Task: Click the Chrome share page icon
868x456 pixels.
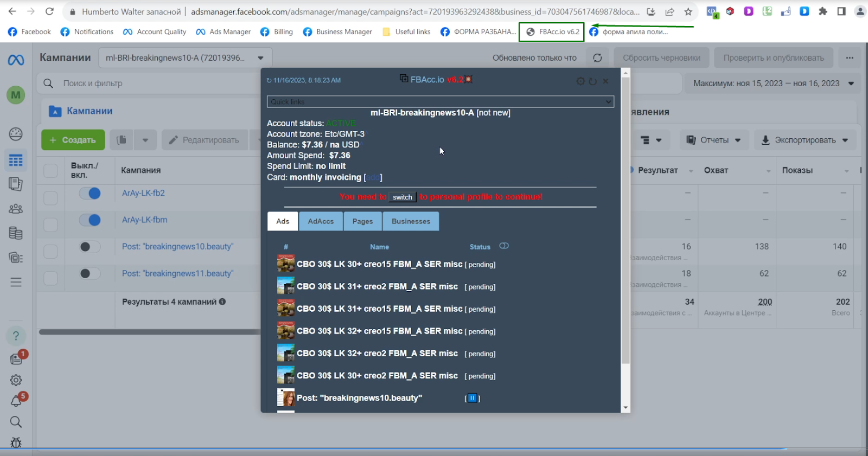Action: pos(669,11)
